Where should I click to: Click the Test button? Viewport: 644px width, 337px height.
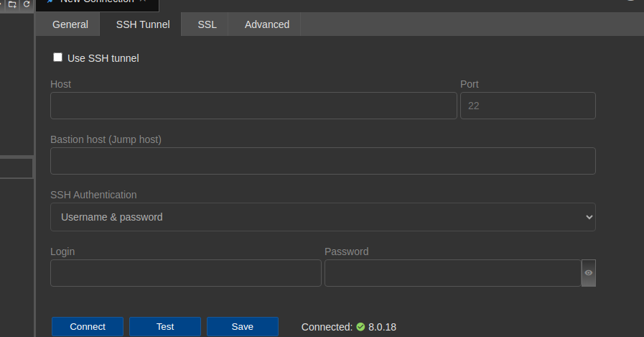point(165,327)
